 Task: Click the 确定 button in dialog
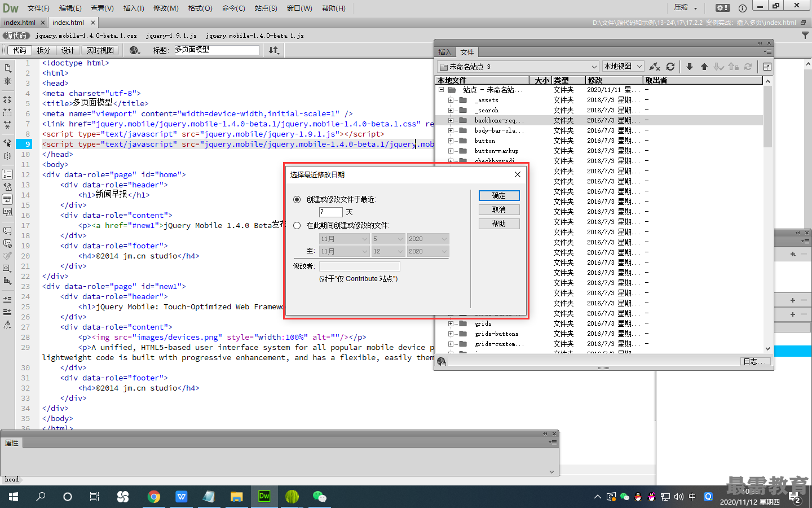tap(499, 195)
